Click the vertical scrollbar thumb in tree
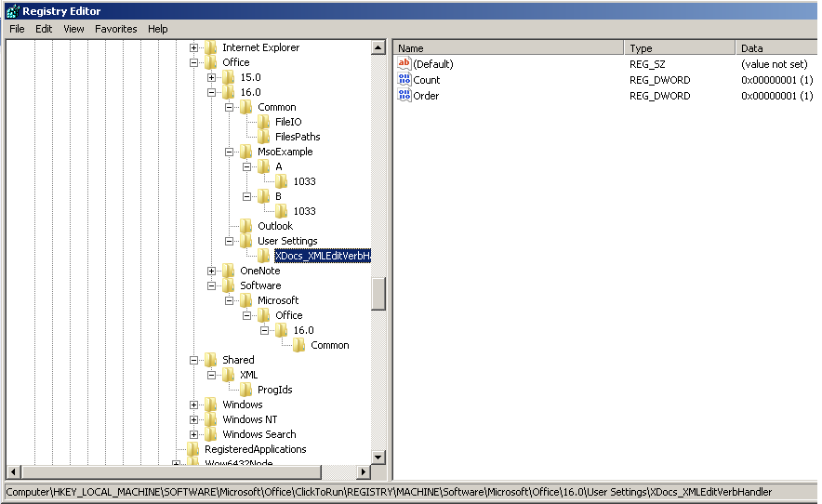 [378, 294]
